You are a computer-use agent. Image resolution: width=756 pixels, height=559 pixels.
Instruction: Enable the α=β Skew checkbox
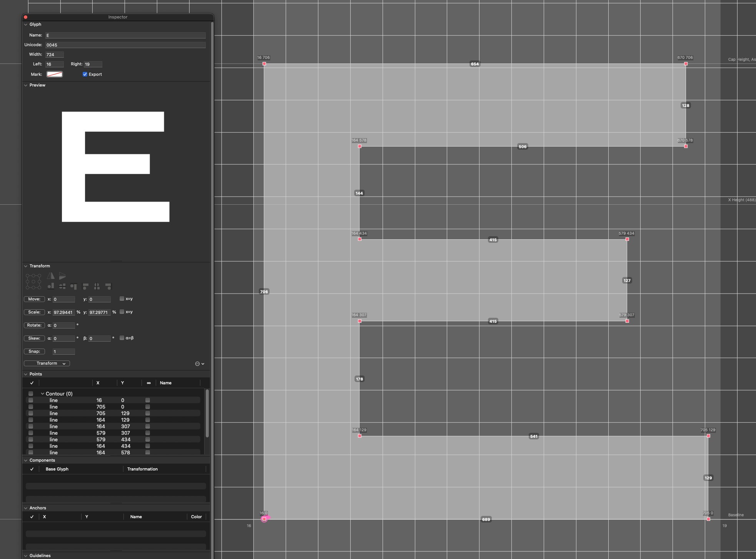122,338
